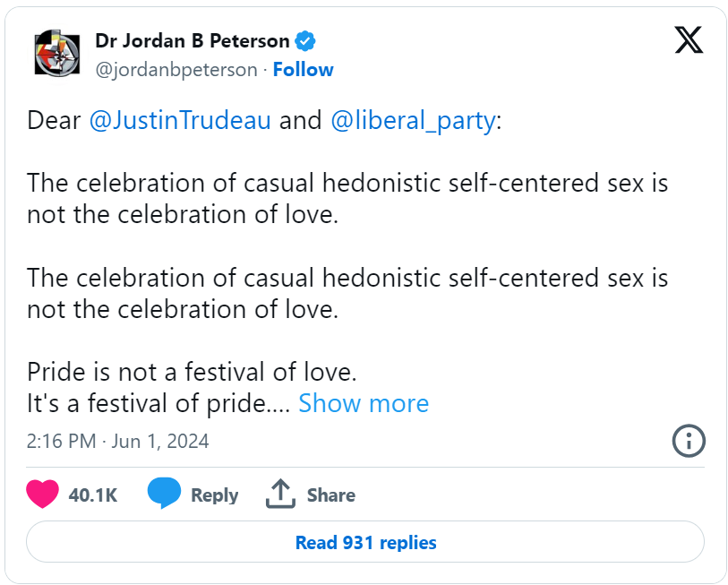This screenshot has width=728, height=585.
Task: Expand the tweet with Show more
Action: [x=364, y=403]
